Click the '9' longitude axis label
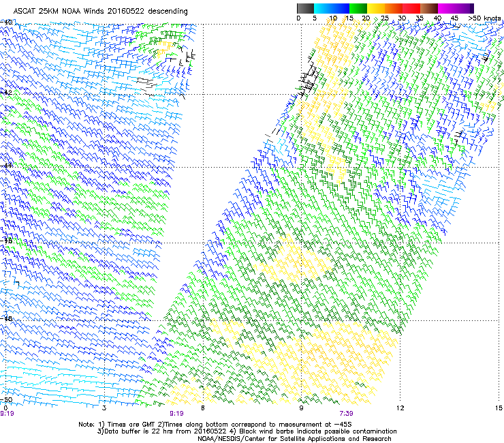The image size is (504, 443). [301, 408]
